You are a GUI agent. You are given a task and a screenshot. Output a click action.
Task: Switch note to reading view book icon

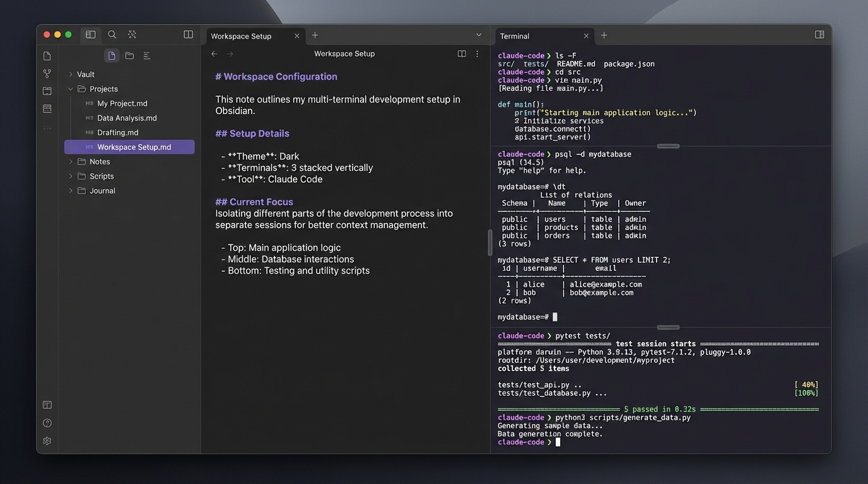462,54
